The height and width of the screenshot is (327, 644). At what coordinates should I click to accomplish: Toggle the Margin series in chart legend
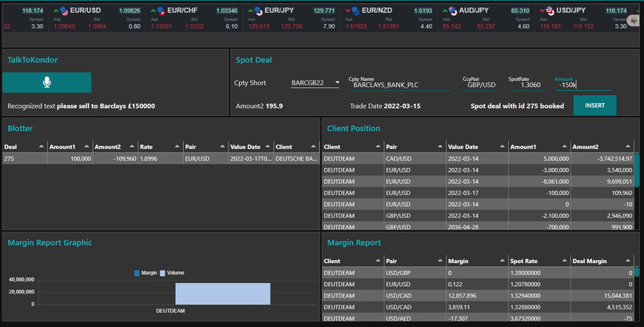[x=145, y=273]
